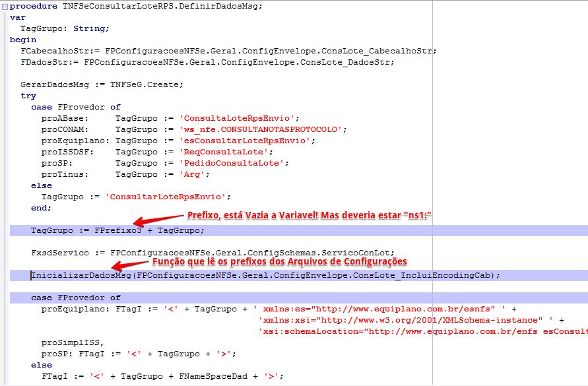
Task: Click the 'var' keyword
Action: click(18, 17)
